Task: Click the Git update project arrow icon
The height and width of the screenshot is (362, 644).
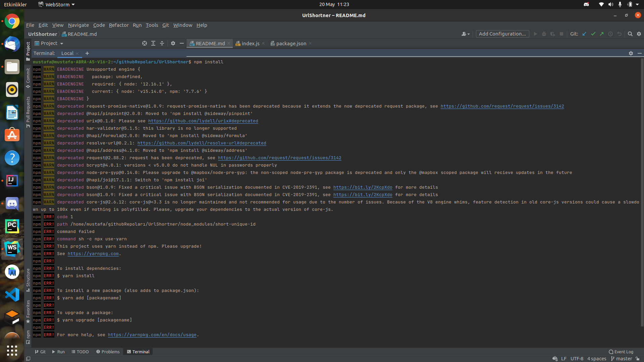Action: click(584, 34)
